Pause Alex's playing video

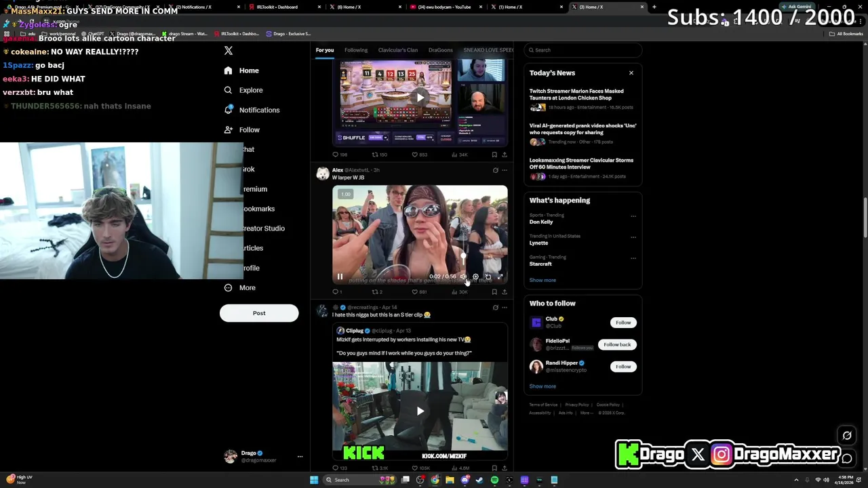tap(340, 277)
